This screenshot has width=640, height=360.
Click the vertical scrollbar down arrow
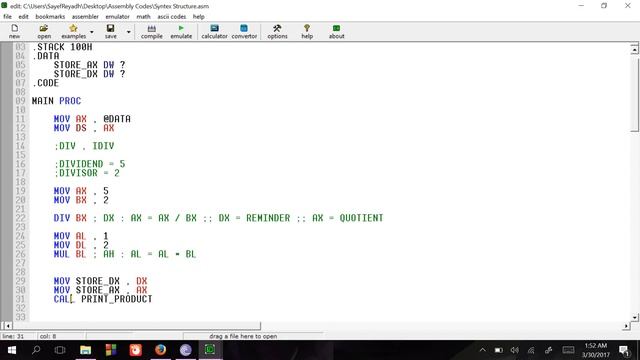634,318
